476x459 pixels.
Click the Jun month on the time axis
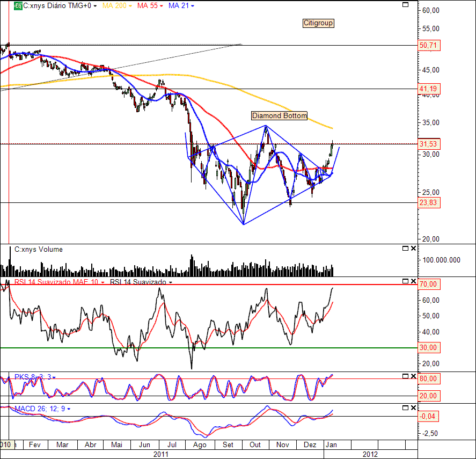coord(144,445)
